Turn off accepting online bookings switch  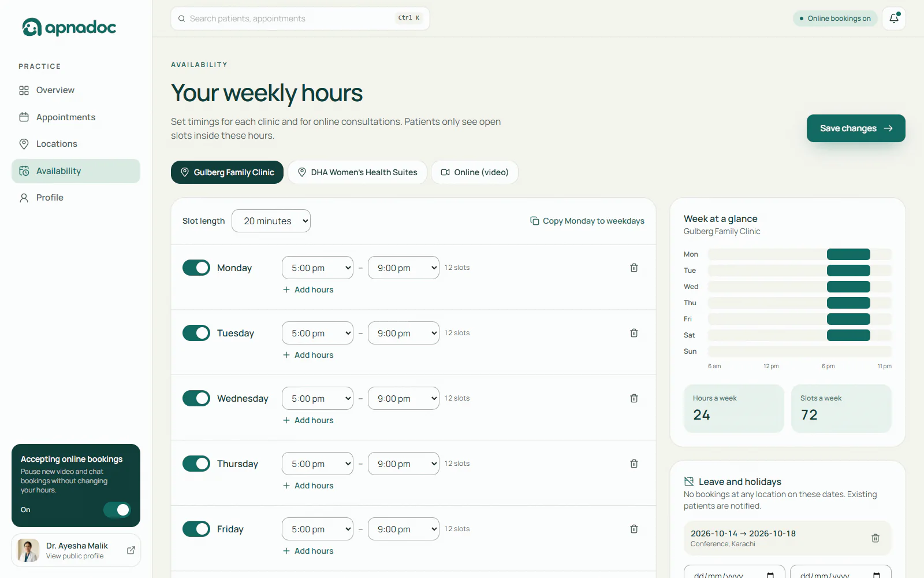pos(117,510)
